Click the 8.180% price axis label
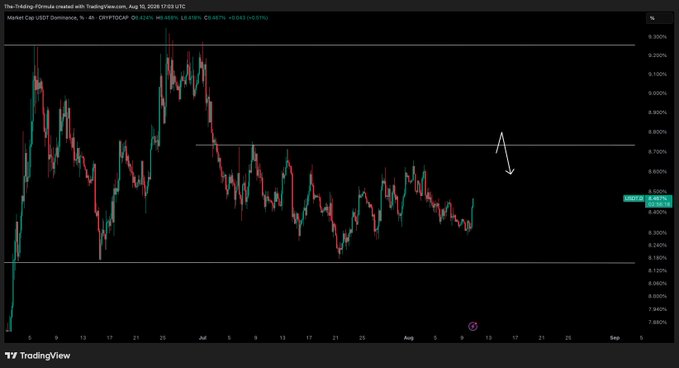The width and height of the screenshot is (679, 368). (657, 258)
